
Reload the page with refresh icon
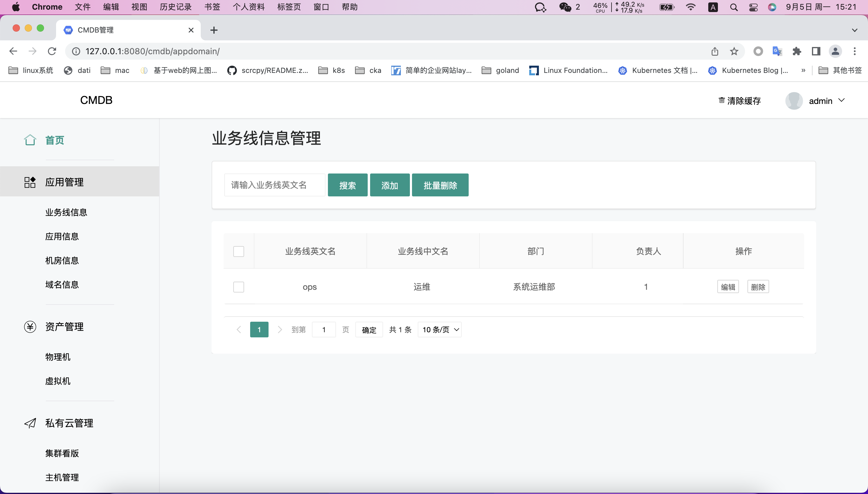pyautogui.click(x=52, y=51)
